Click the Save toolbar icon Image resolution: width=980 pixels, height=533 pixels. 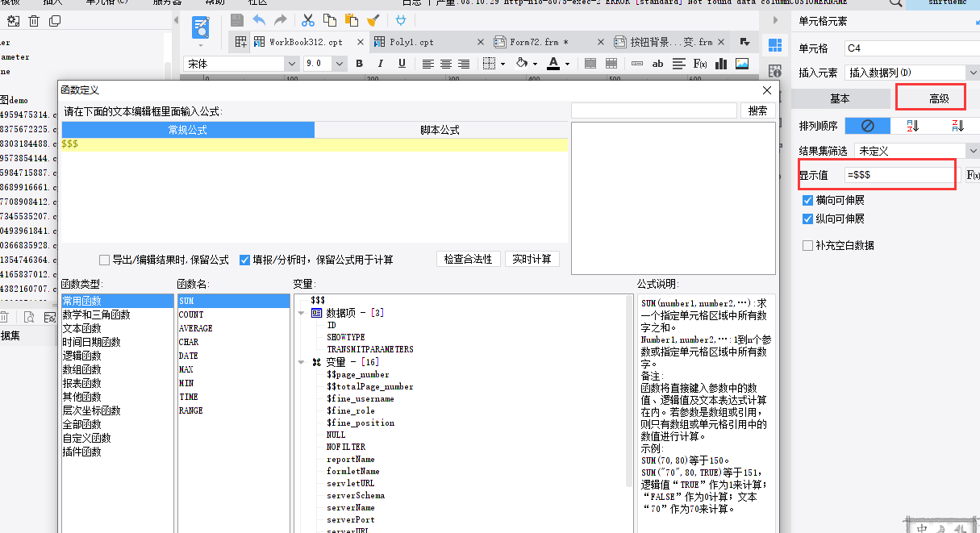(237, 20)
